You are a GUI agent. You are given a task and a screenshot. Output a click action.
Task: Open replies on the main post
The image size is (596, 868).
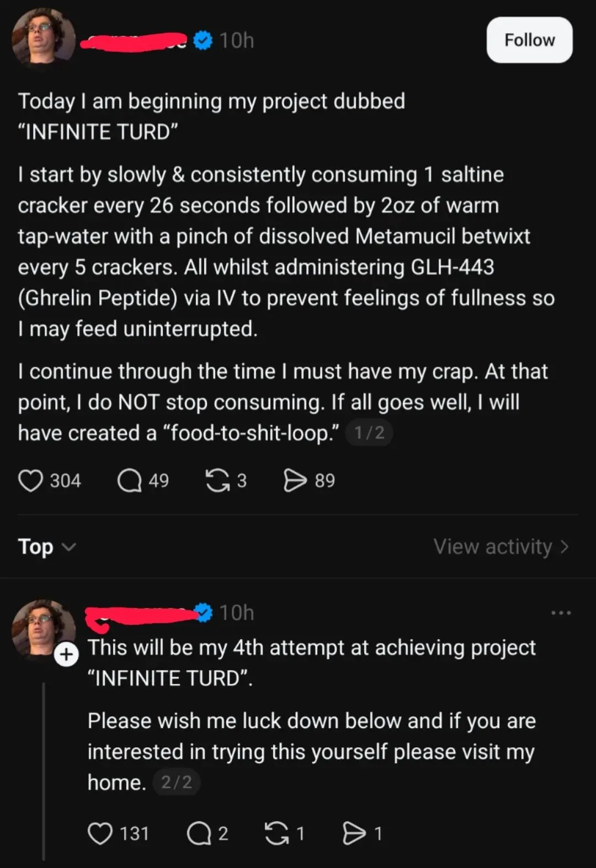click(x=130, y=480)
